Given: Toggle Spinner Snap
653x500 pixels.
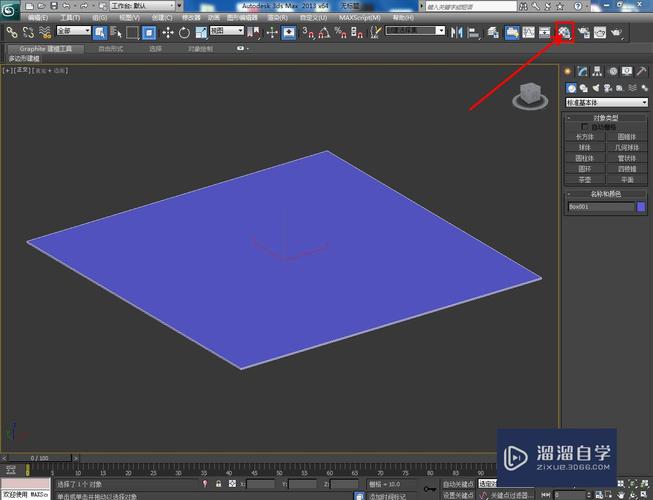Looking at the screenshot, I should coord(357,32).
